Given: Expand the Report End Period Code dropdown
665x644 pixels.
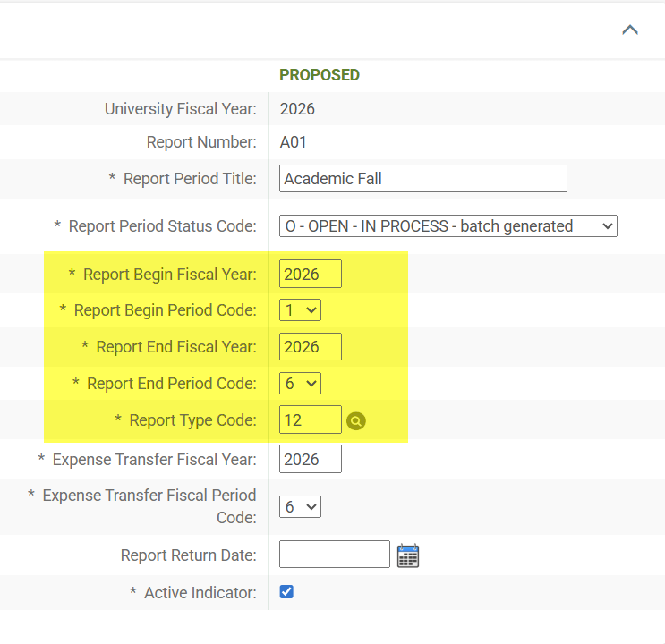Looking at the screenshot, I should [300, 383].
